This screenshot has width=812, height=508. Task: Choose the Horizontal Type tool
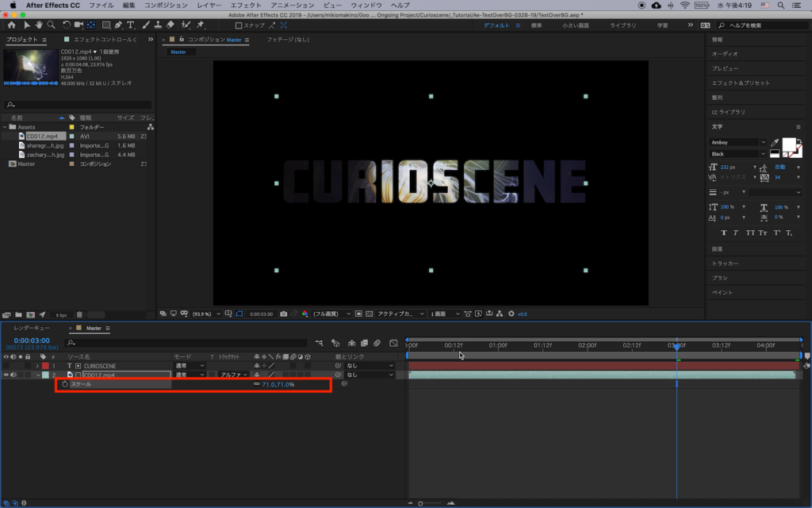[x=131, y=25]
